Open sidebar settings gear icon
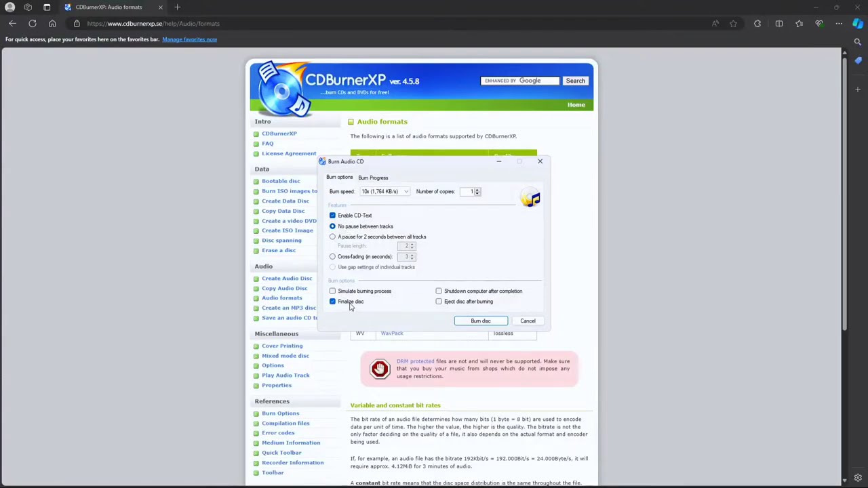The image size is (868, 488). click(858, 478)
